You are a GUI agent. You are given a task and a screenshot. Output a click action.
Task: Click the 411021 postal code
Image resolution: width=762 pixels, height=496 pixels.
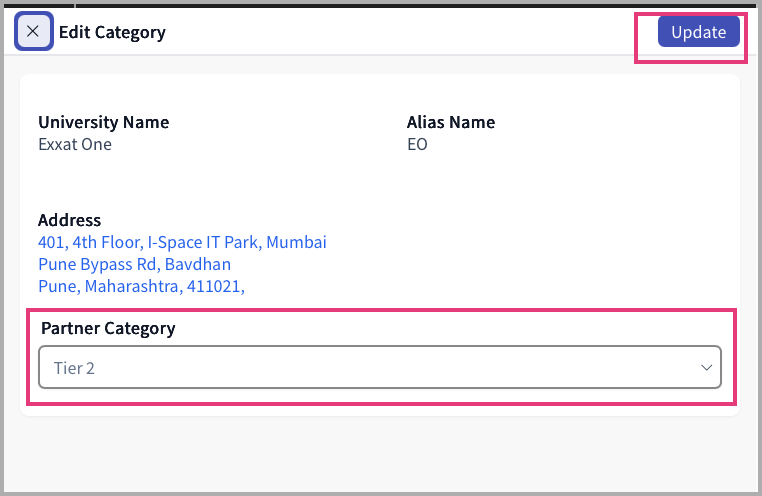(x=217, y=286)
